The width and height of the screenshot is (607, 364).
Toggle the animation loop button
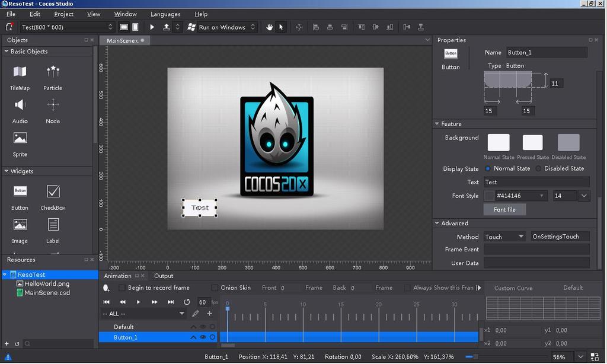coord(187,302)
